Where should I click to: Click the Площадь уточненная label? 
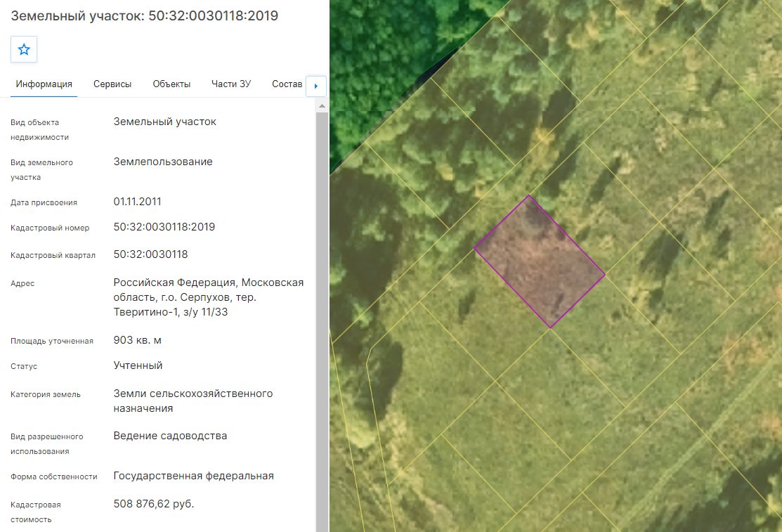[x=52, y=341]
